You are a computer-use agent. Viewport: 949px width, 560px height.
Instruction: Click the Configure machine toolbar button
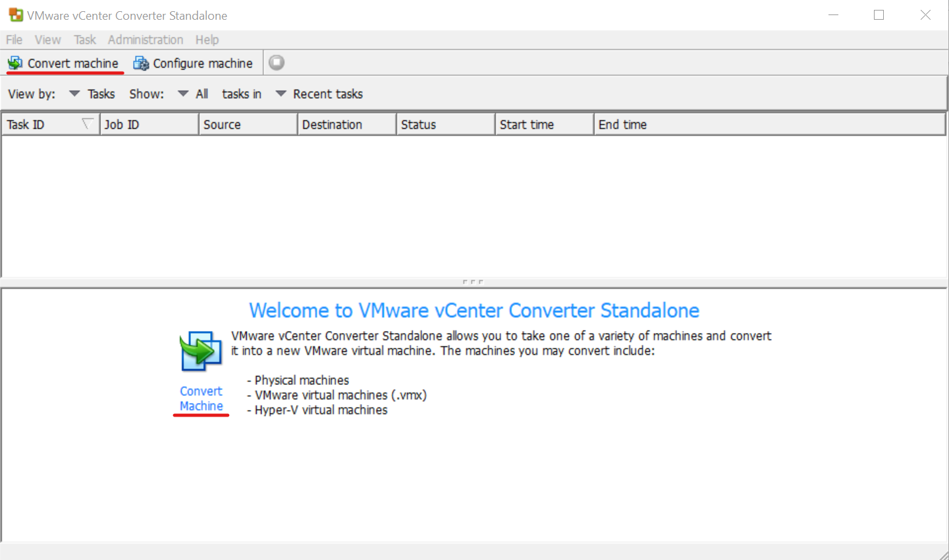(193, 63)
